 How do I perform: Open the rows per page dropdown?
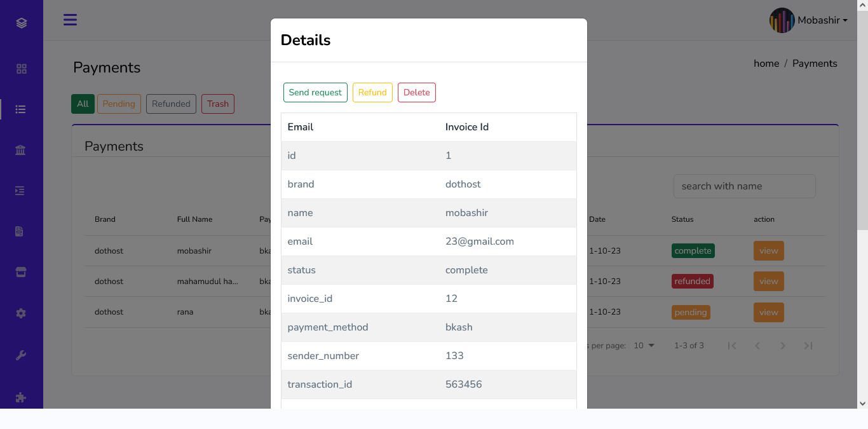[643, 345]
